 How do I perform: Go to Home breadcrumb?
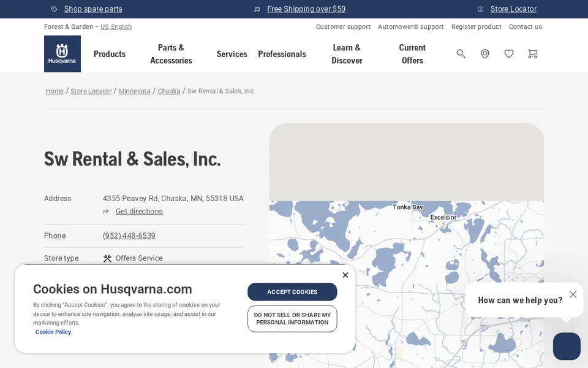click(55, 91)
